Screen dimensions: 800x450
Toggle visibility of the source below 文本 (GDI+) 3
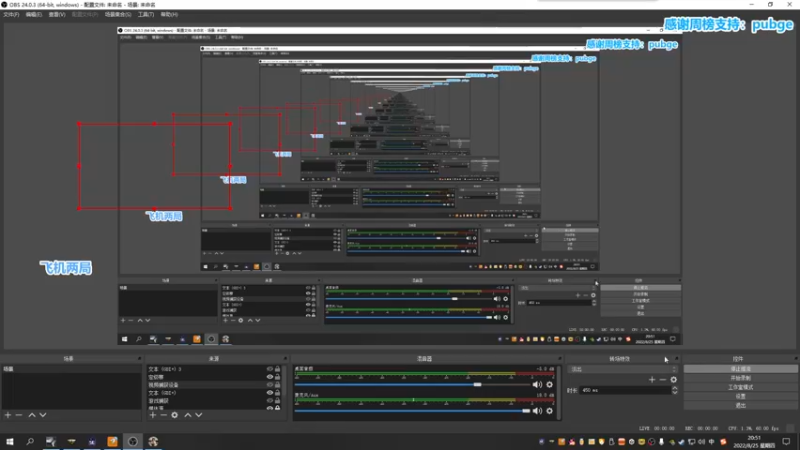tap(270, 377)
